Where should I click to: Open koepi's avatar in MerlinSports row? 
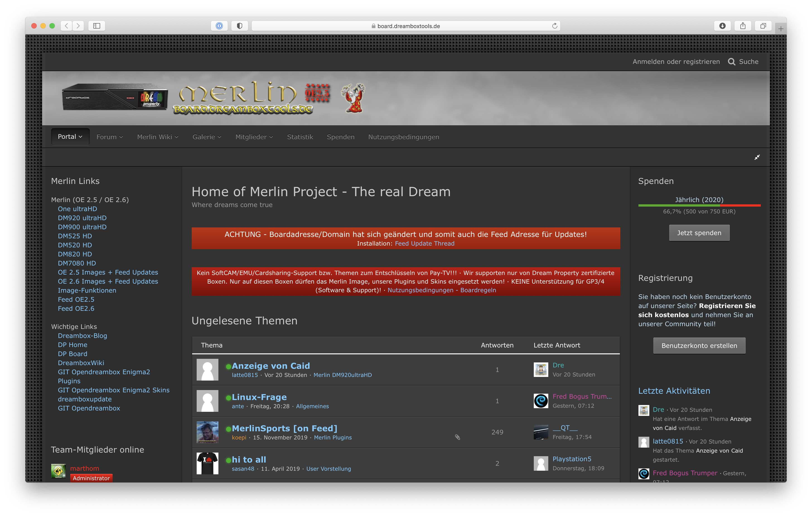click(207, 432)
